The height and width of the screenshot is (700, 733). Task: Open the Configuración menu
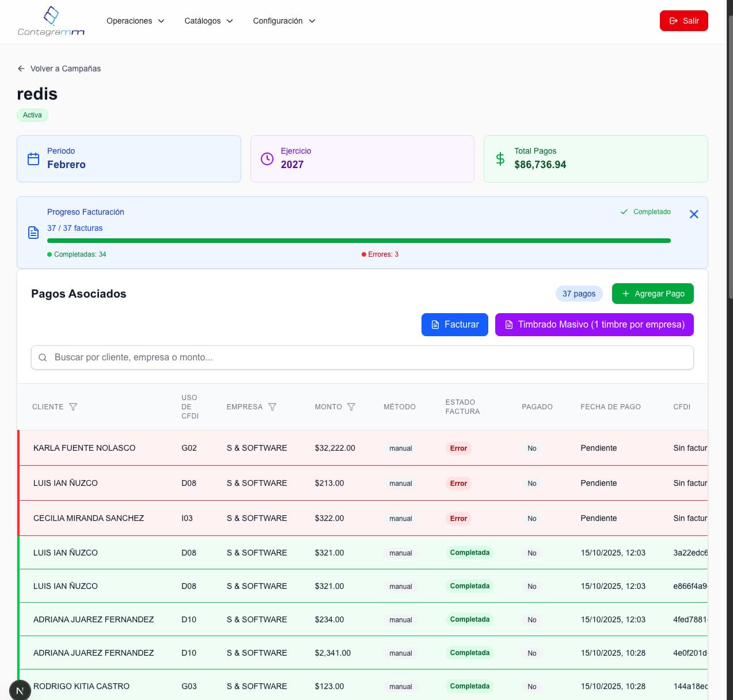click(x=284, y=21)
